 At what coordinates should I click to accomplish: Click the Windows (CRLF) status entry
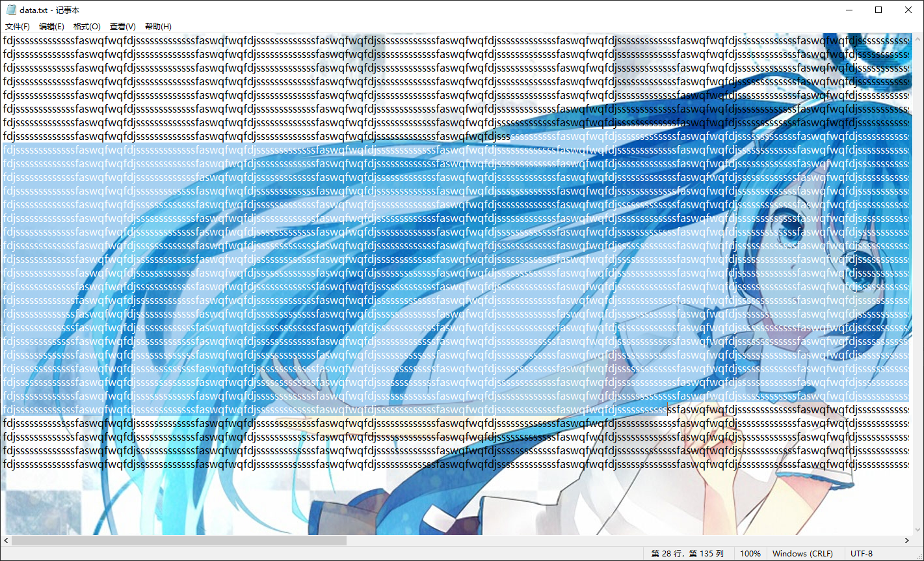[x=802, y=554]
